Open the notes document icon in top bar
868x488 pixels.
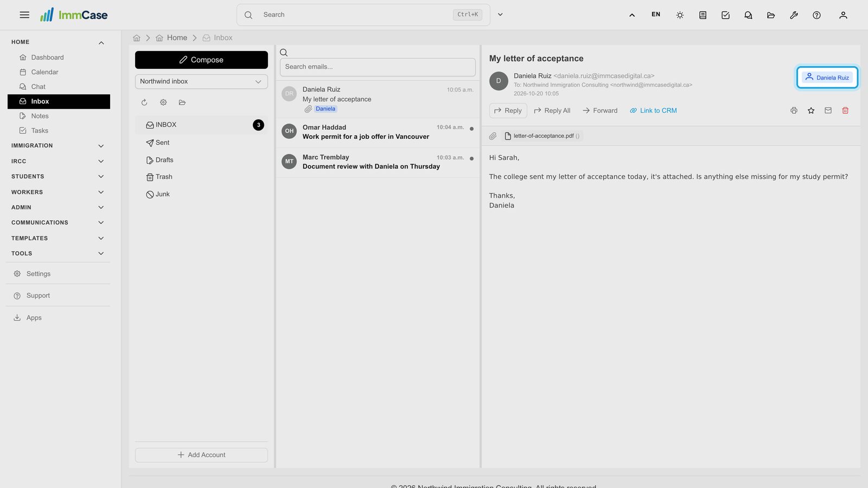[x=703, y=15]
